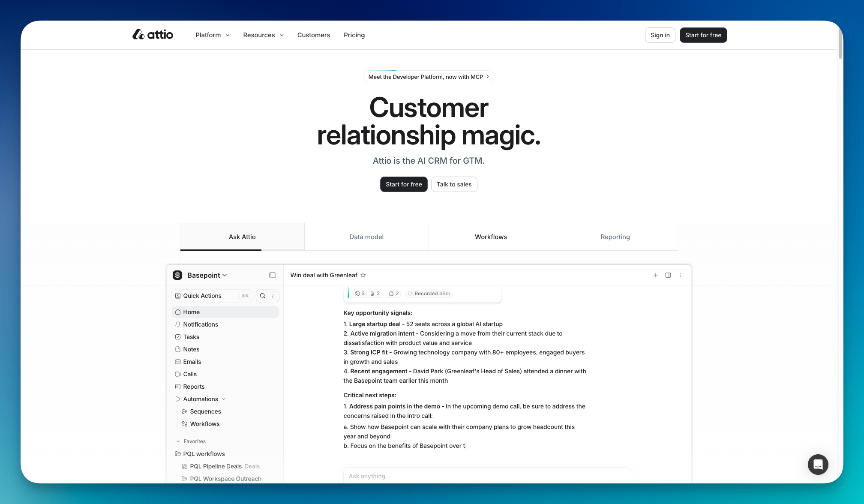Click the Calls camera icon
The height and width of the screenshot is (504, 864).
click(x=178, y=374)
